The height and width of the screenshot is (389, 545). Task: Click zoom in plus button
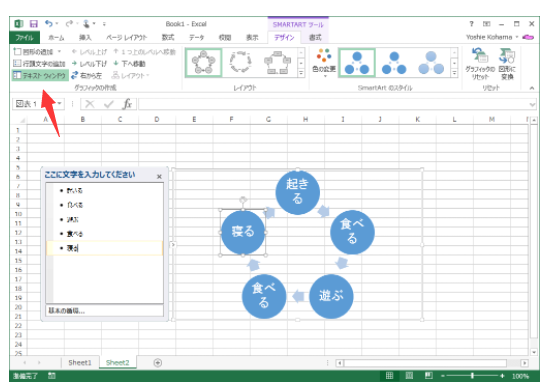pyautogui.click(x=502, y=375)
